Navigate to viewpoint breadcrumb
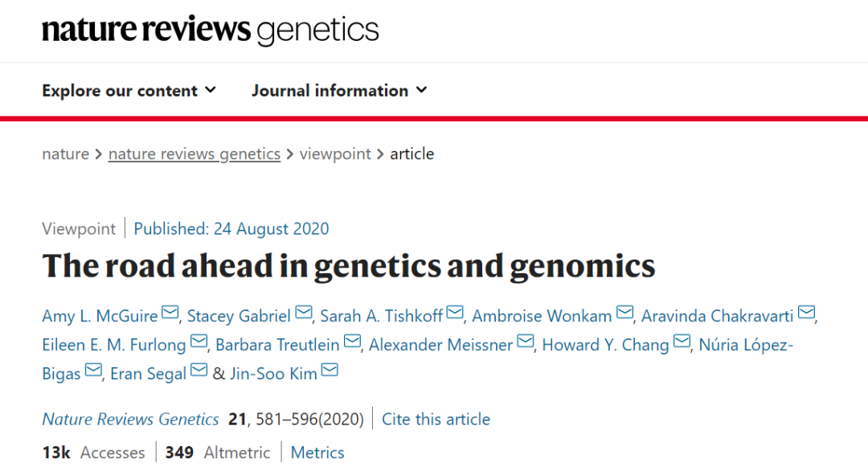The width and height of the screenshot is (868, 475). click(x=335, y=154)
